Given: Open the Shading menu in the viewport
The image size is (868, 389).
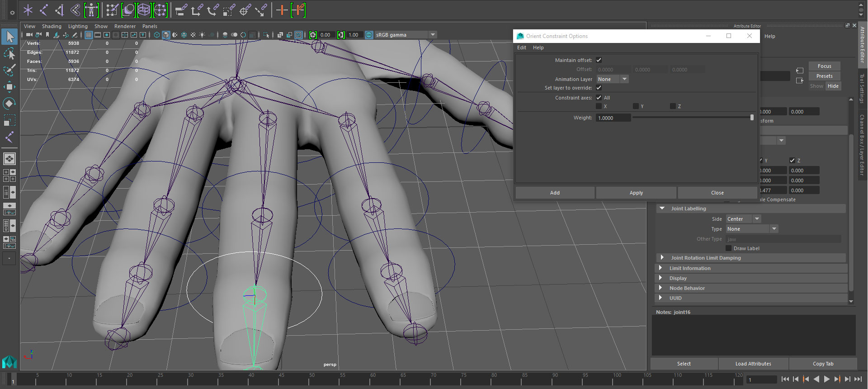Looking at the screenshot, I should (x=52, y=26).
